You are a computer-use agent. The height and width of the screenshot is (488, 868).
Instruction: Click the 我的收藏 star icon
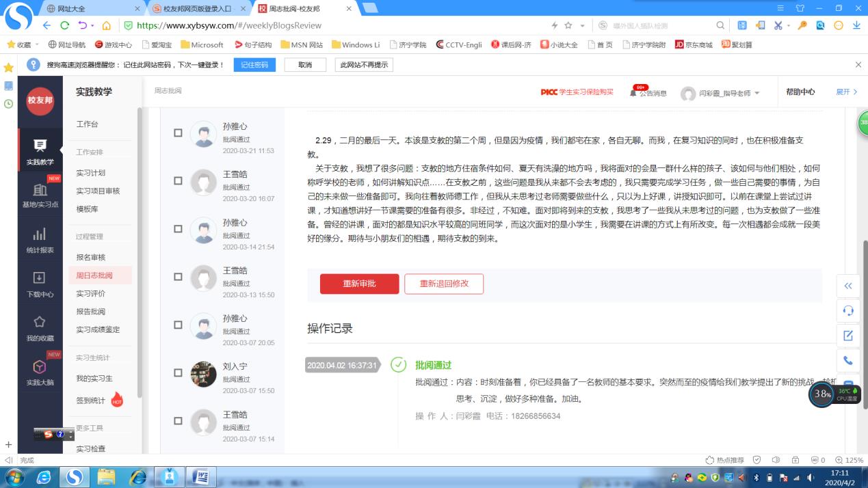click(40, 326)
